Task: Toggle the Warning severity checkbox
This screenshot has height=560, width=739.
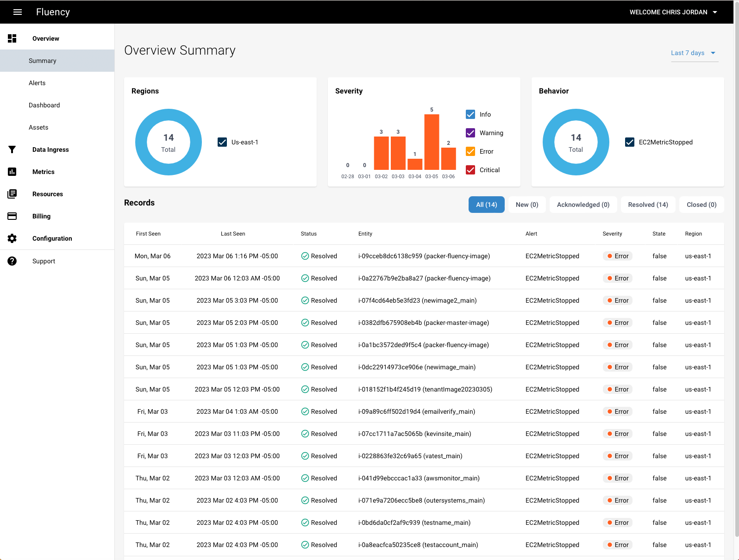Action: pyautogui.click(x=470, y=133)
